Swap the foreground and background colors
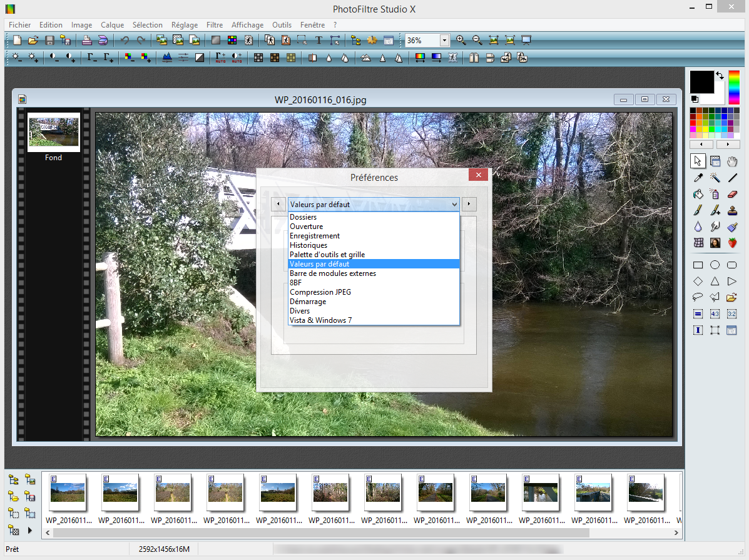Image resolution: width=749 pixels, height=560 pixels. pyautogui.click(x=720, y=76)
